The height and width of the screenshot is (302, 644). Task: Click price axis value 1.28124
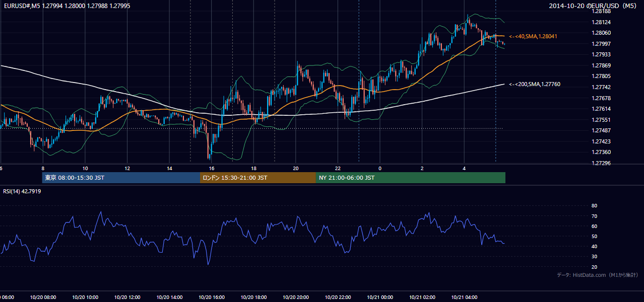coord(601,22)
